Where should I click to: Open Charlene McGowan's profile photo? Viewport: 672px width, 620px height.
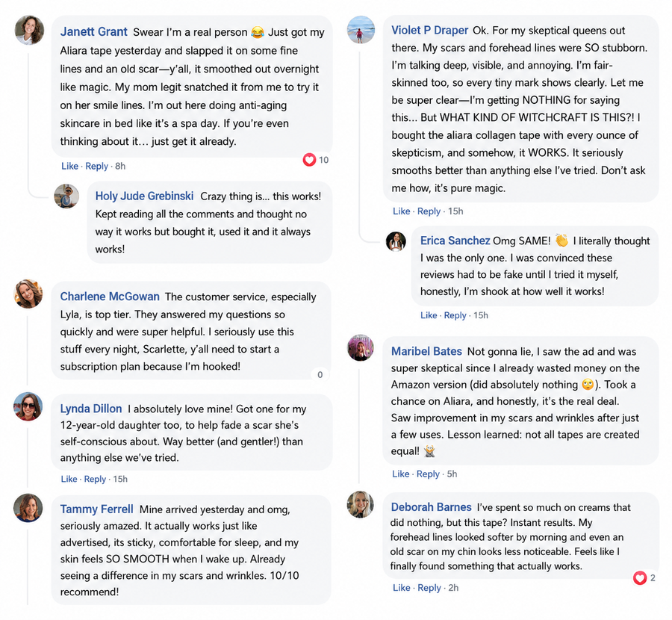tap(28, 294)
